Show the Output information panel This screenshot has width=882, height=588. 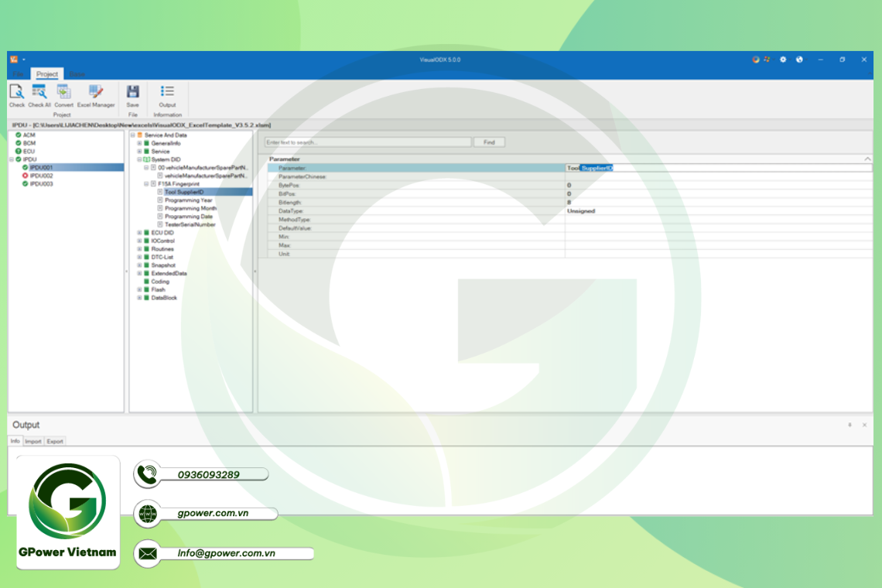[167, 96]
